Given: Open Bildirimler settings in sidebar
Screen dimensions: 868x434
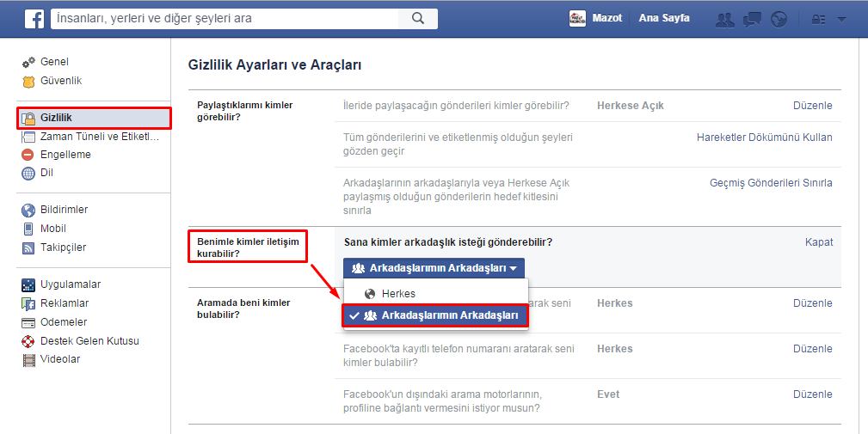Looking at the screenshot, I should point(64,210).
